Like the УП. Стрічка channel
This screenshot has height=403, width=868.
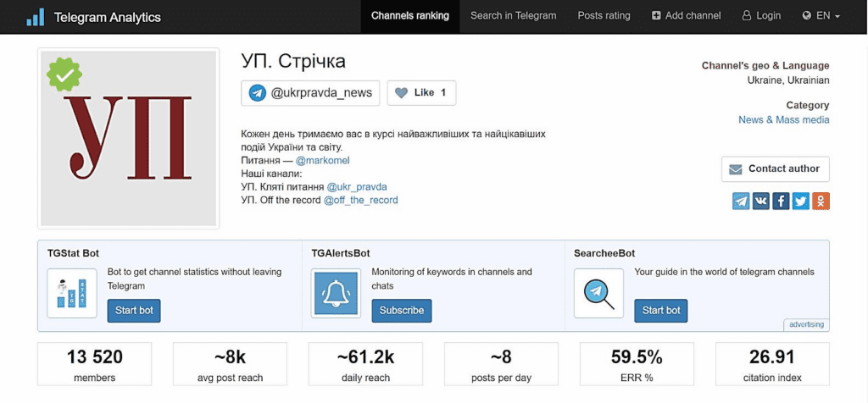click(421, 93)
